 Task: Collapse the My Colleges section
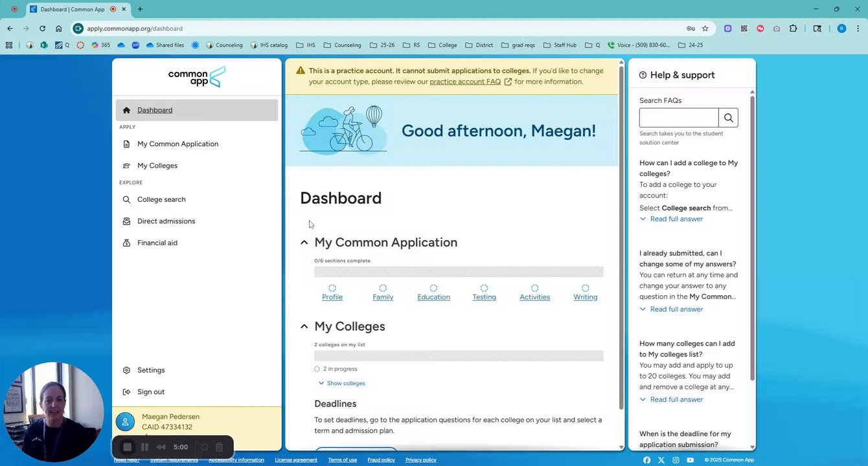click(x=304, y=326)
